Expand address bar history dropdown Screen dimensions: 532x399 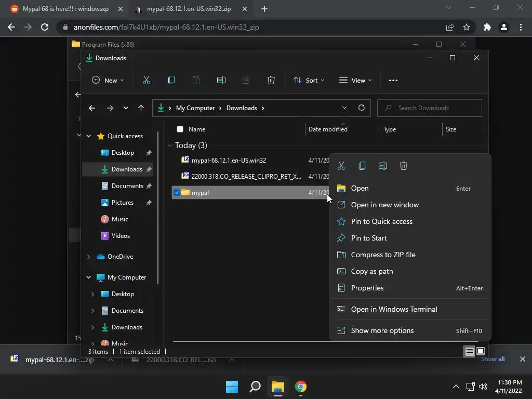tap(344, 108)
